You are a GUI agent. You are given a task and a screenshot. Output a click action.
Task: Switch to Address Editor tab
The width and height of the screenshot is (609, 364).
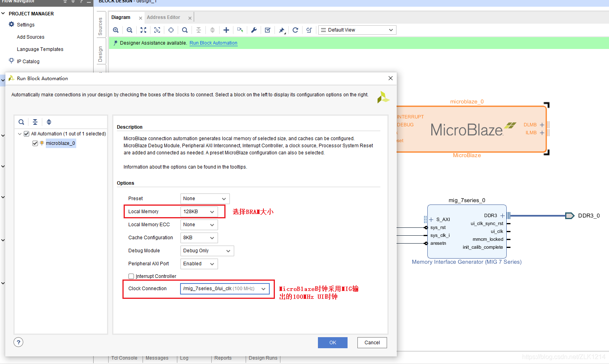click(164, 17)
